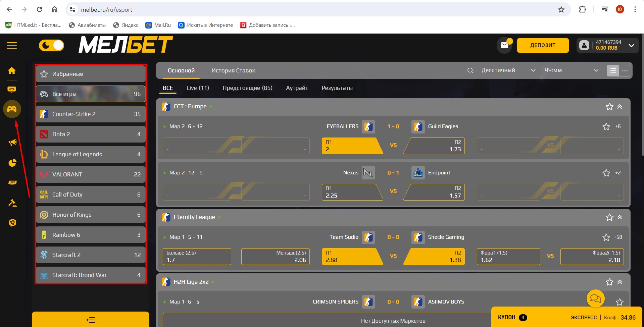Viewport: 644px width, 327px height.
Task: Bet Больше (2.5) at 1.7
Action: (197, 257)
